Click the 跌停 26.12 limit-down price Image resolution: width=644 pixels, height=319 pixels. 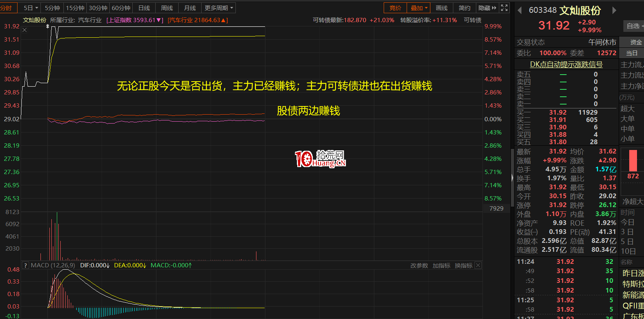607,205
